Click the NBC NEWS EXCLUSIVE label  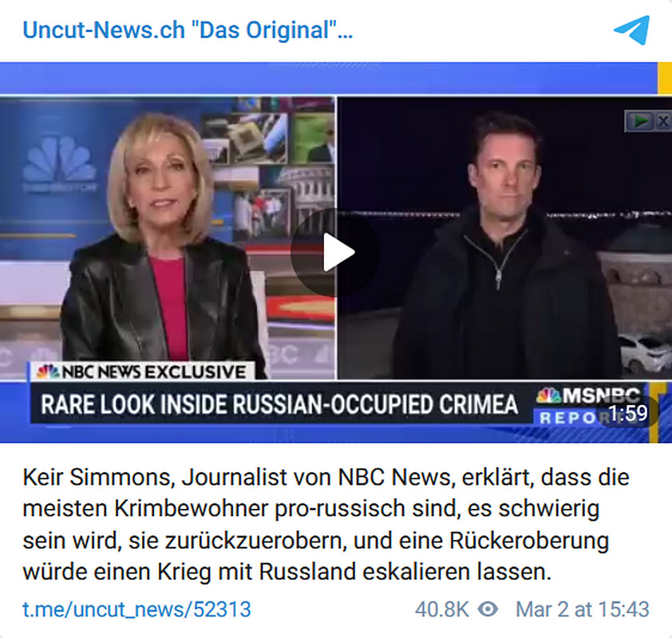pos(143,372)
